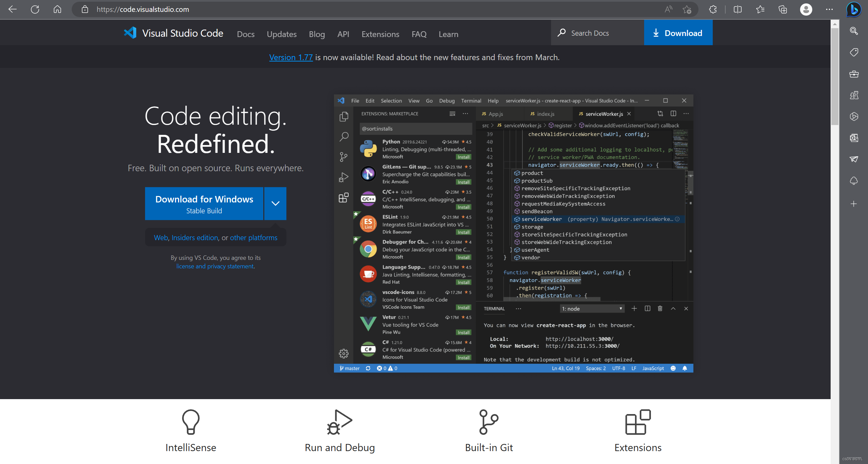Click the Visual Studio Code logo
This screenshot has width=868, height=464.
click(173, 33)
